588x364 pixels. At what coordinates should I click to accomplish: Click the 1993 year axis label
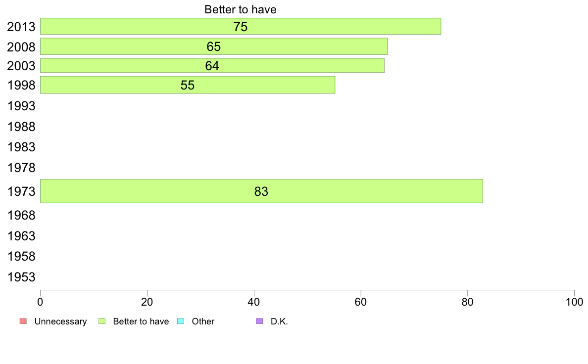(21, 106)
